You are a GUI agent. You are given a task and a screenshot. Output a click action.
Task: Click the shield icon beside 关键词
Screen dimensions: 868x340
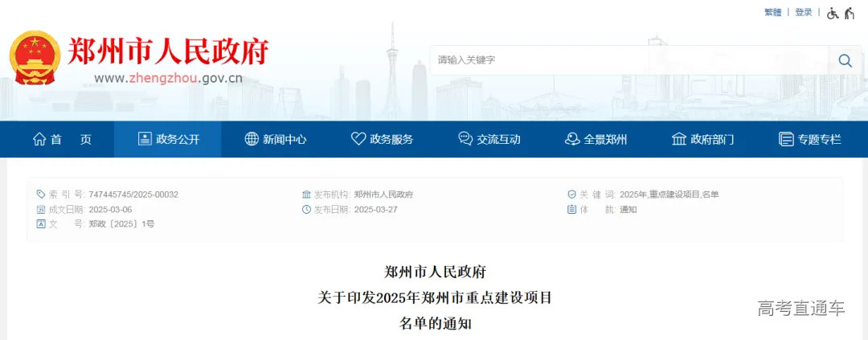(x=572, y=195)
